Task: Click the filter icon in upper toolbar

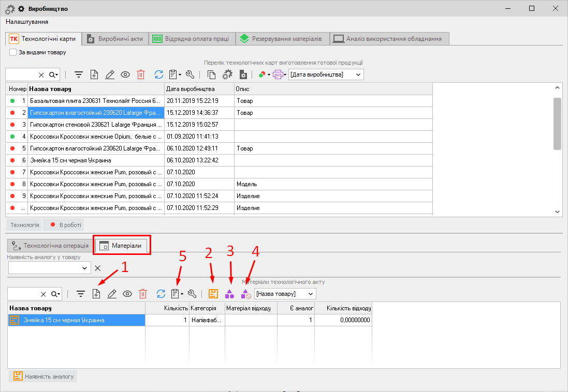Action: coord(79,74)
